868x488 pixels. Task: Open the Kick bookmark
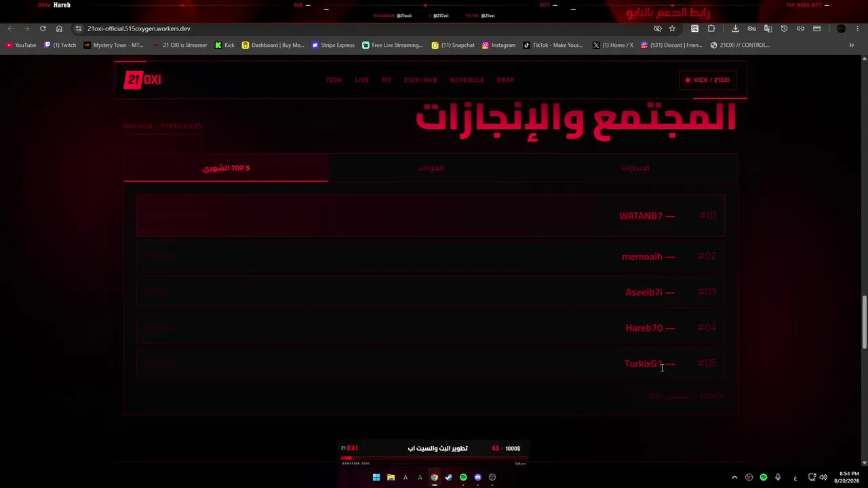[x=224, y=45]
